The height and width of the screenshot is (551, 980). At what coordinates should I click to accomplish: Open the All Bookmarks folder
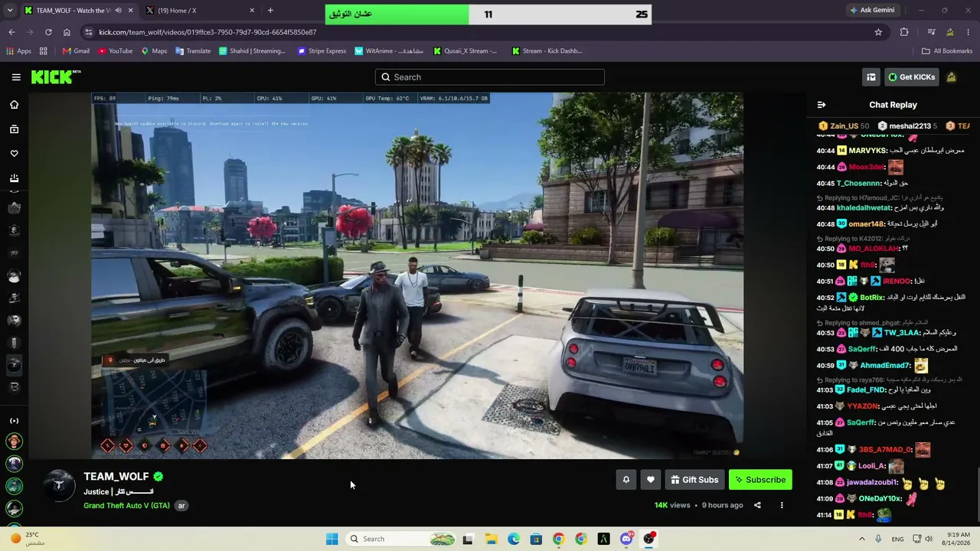[947, 51]
